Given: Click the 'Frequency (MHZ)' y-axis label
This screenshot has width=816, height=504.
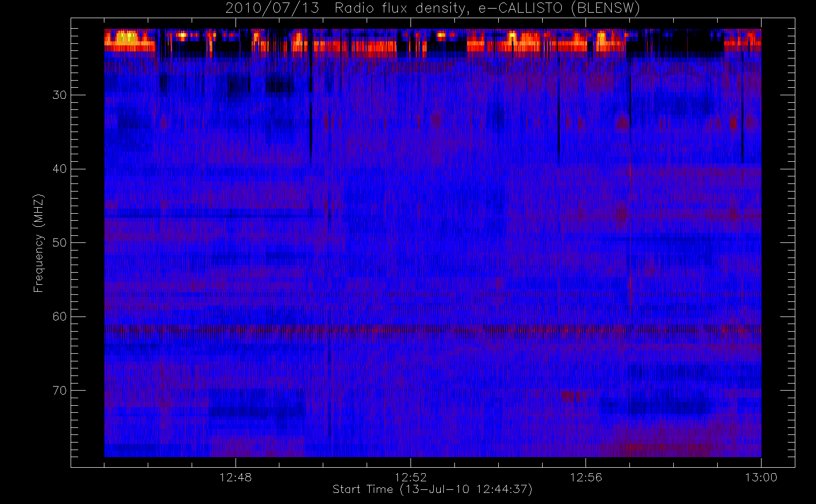Looking at the screenshot, I should click(39, 243).
